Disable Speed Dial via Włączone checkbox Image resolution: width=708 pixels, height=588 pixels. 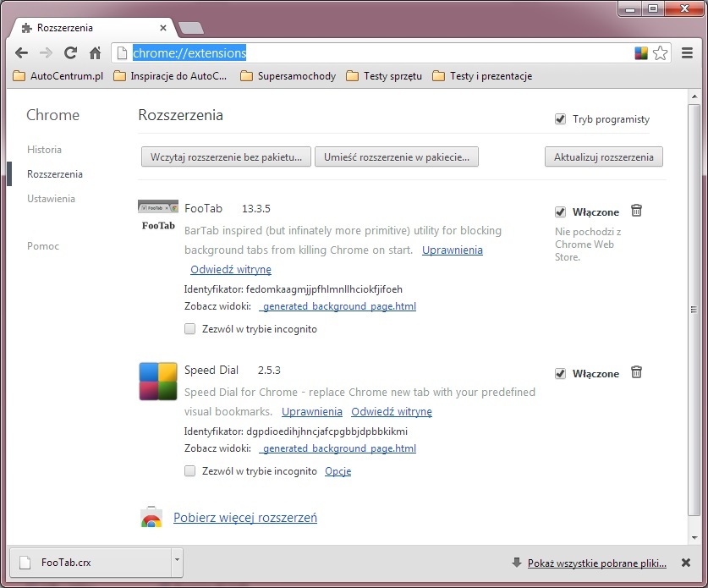tap(560, 373)
